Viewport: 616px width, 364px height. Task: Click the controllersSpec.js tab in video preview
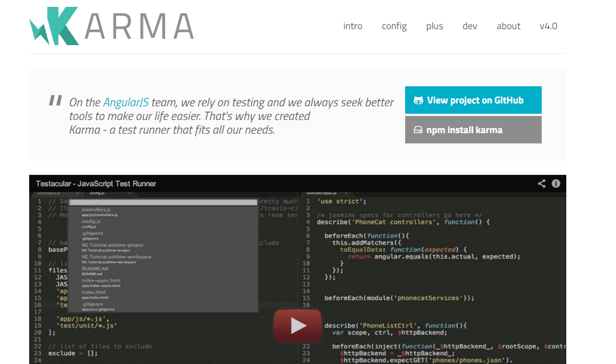tap(322, 194)
